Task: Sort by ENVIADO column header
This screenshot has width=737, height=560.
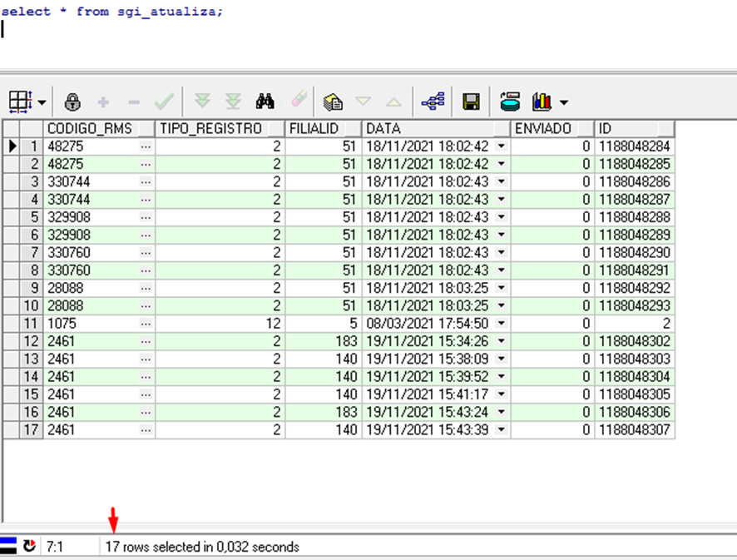Action: click(552, 128)
